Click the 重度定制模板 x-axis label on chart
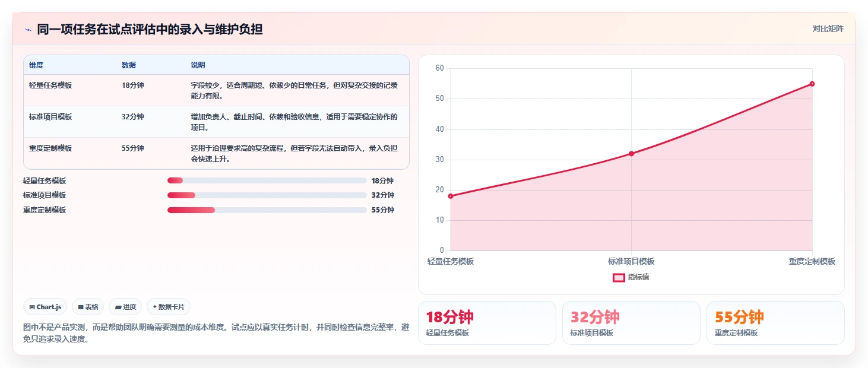868x368 pixels. (x=812, y=261)
